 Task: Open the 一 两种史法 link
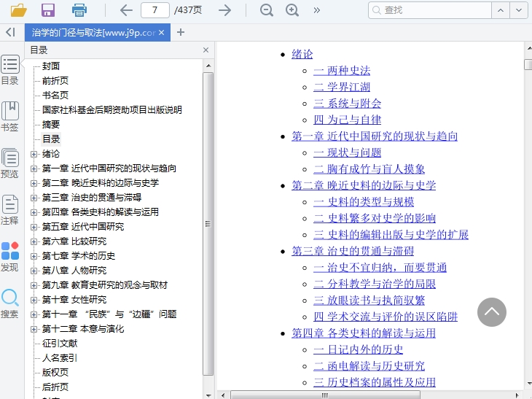(342, 71)
